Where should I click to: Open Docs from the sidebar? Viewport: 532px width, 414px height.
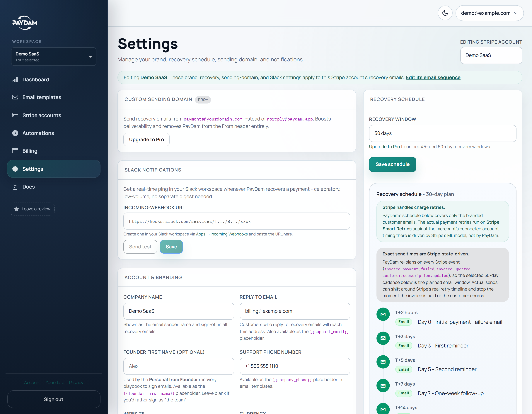(54, 187)
